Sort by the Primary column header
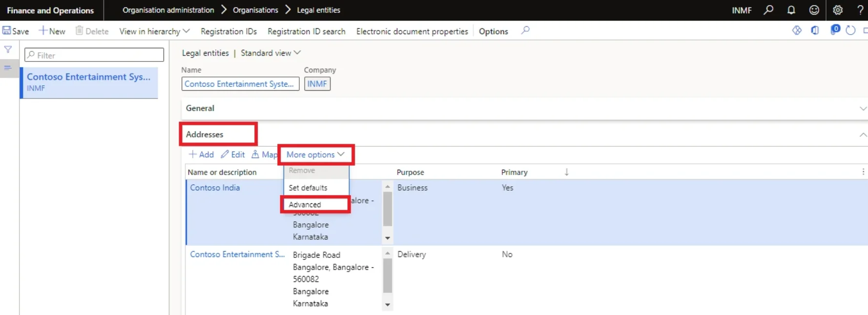868x315 pixels. 514,172
